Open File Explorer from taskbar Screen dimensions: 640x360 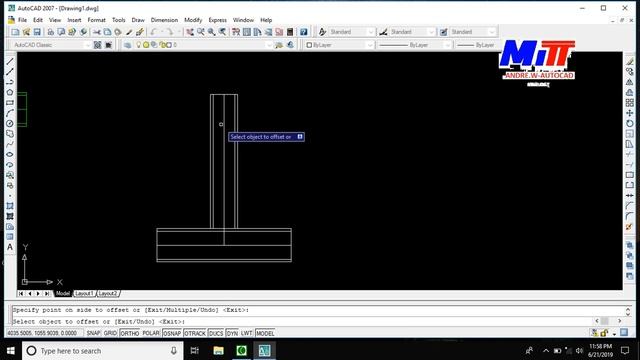click(218, 351)
